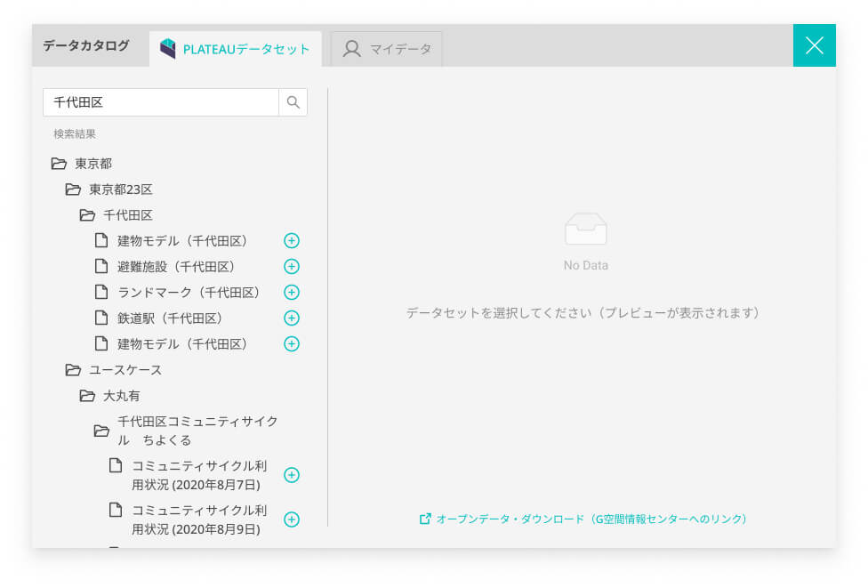Open オープンデータ・ダウンロード G空間情報センター link
This screenshot has width=868, height=588.
pyautogui.click(x=583, y=519)
